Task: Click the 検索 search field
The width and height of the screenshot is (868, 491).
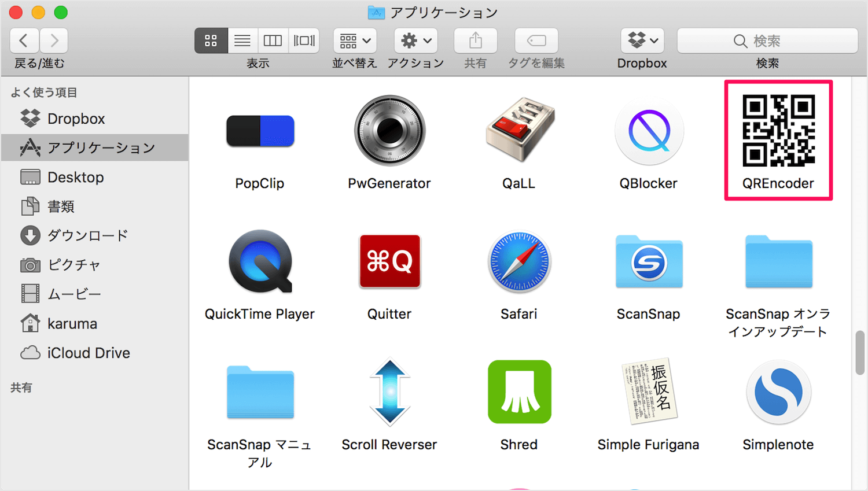Action: pyautogui.click(x=767, y=40)
